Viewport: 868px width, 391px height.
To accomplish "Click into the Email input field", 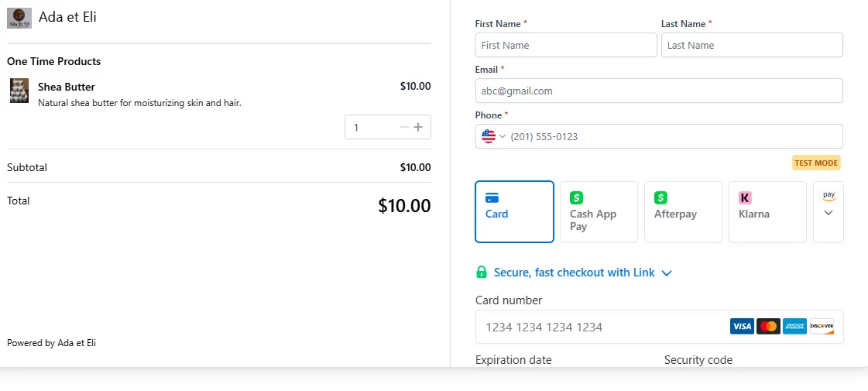I will coord(659,91).
